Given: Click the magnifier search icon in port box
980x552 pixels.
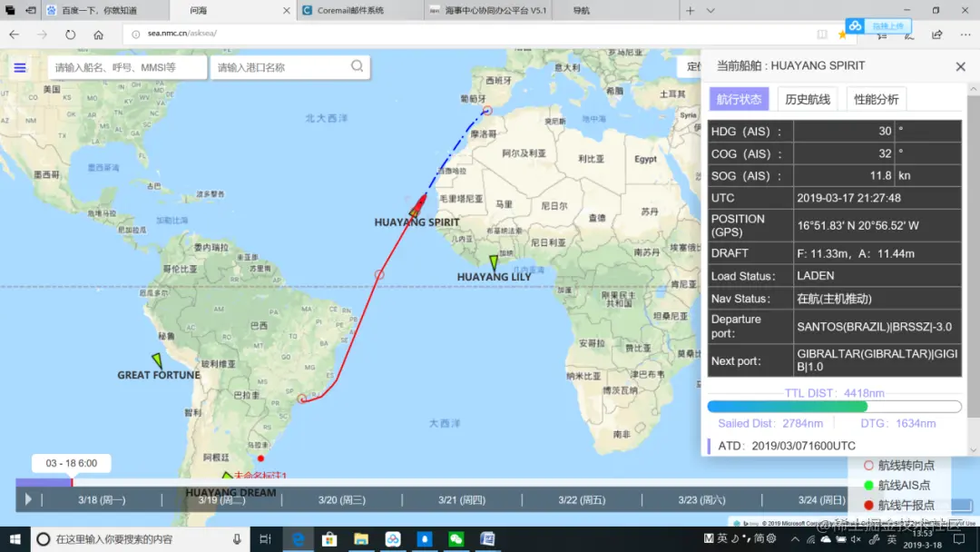Looking at the screenshot, I should (357, 66).
